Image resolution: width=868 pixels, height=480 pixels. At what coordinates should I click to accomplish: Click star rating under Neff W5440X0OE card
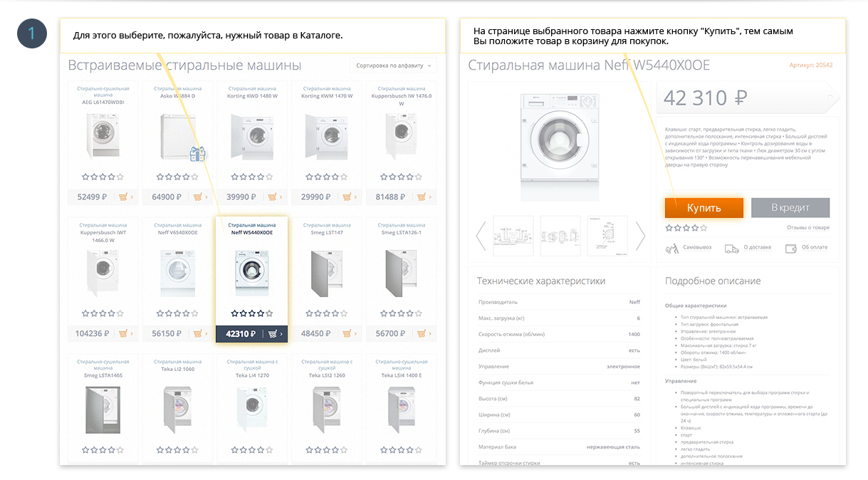tap(252, 313)
